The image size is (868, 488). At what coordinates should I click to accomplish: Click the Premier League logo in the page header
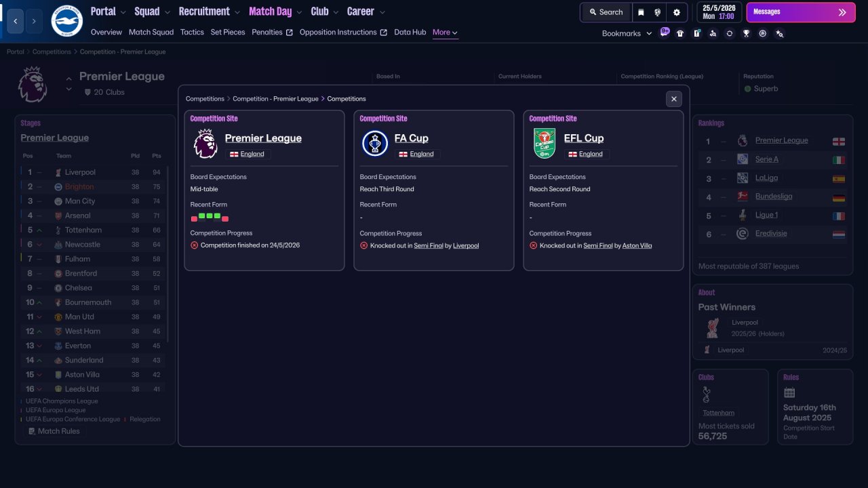tap(33, 84)
